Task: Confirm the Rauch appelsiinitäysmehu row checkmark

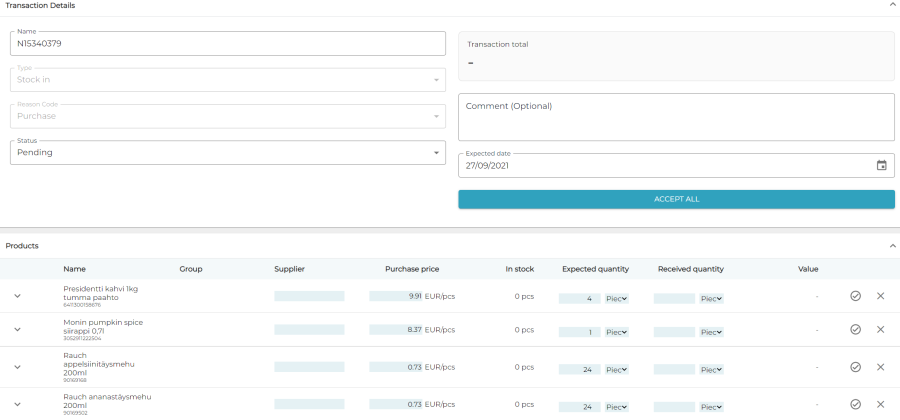Action: [855, 367]
